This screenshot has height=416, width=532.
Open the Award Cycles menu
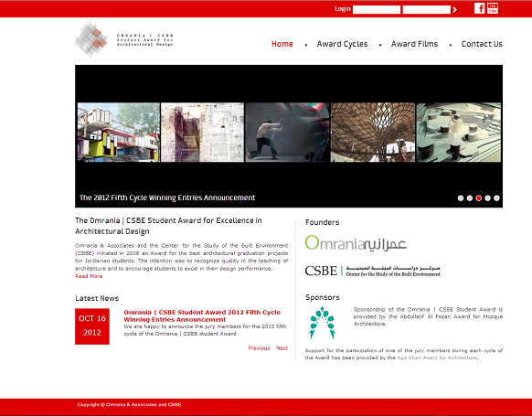click(342, 44)
